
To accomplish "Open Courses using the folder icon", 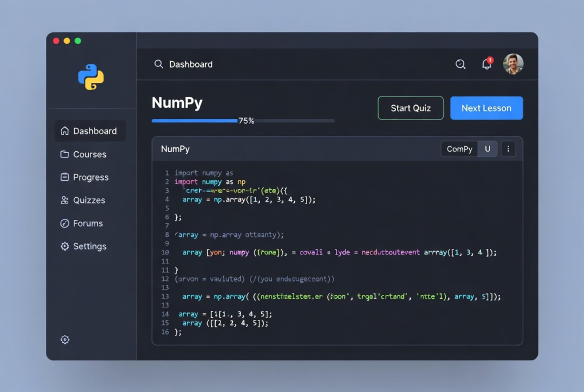I will 65,154.
